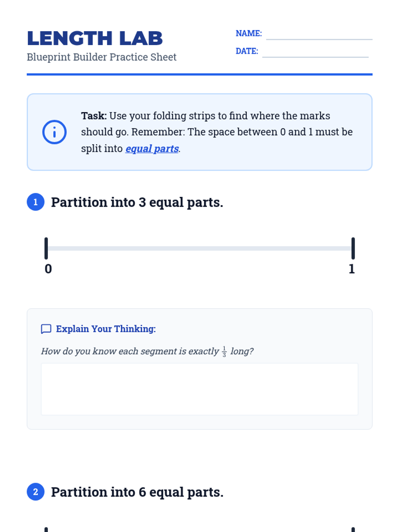Click the "Explain Your Thinking:" label
The width and height of the screenshot is (399, 532).
point(106,329)
